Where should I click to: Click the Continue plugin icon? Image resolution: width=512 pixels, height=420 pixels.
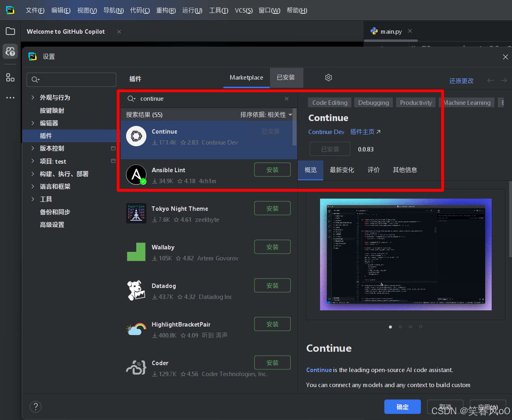(x=136, y=136)
